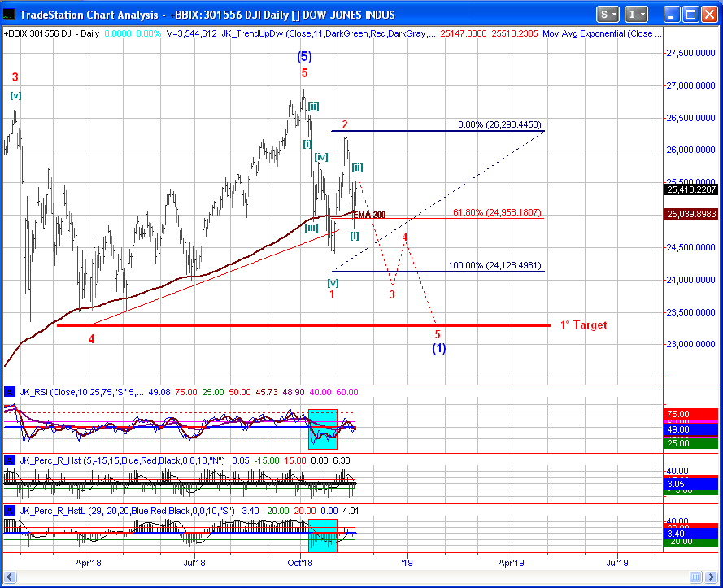Select the +BBIX:301556 DJI - Daily symbol label

[51, 33]
